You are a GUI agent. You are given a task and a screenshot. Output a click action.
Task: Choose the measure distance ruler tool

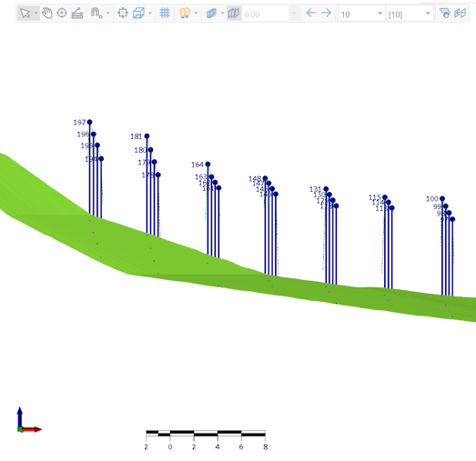click(77, 14)
